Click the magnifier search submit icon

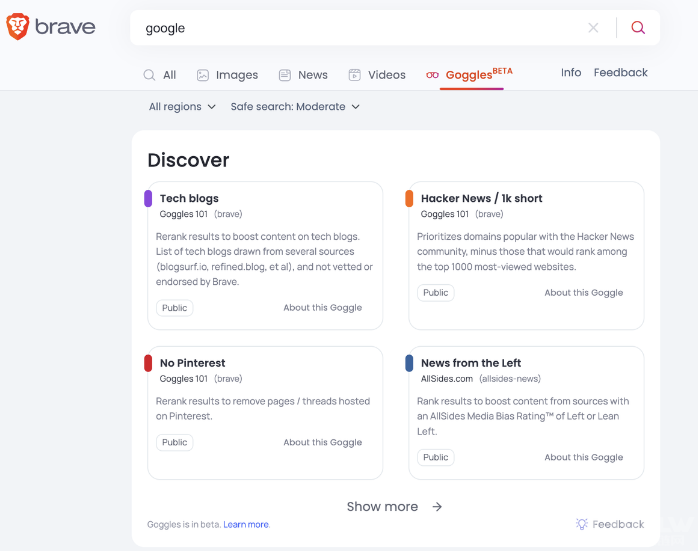coord(638,28)
